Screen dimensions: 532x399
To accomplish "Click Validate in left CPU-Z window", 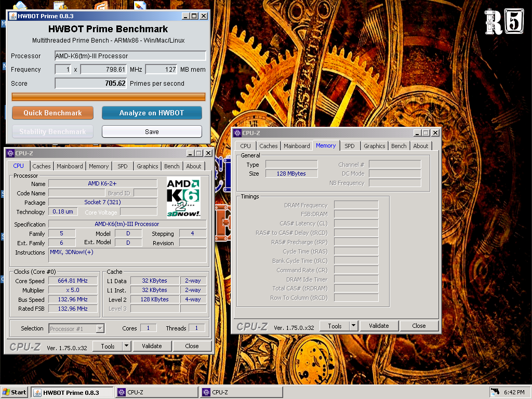I will tap(152, 346).
